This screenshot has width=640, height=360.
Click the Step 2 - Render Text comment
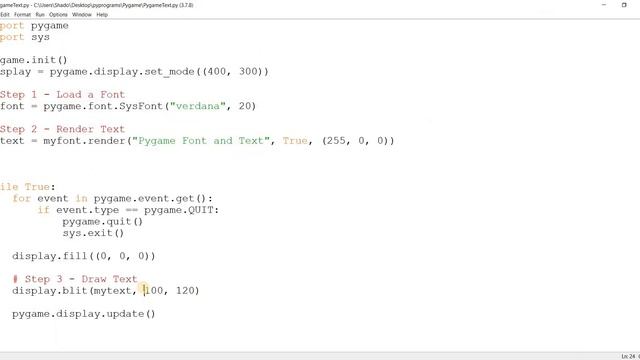62,129
